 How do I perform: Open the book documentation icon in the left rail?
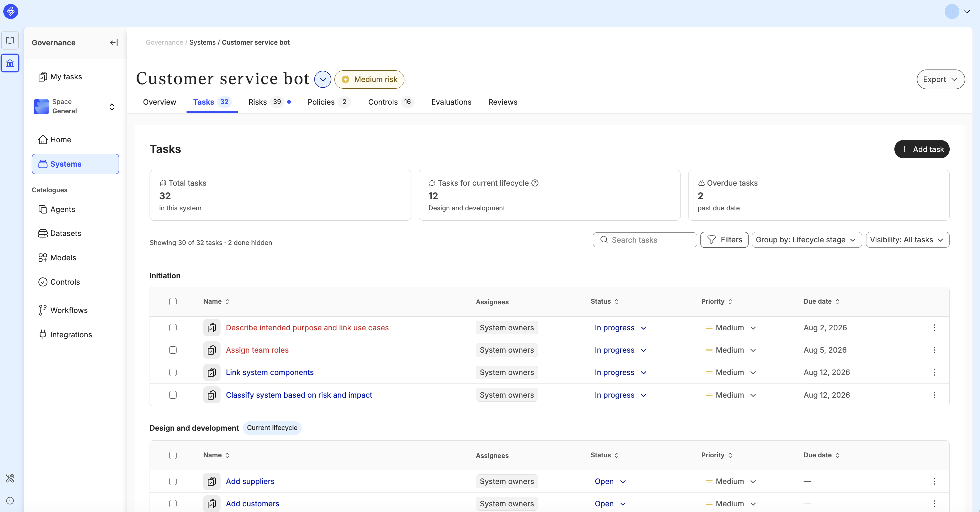click(10, 40)
